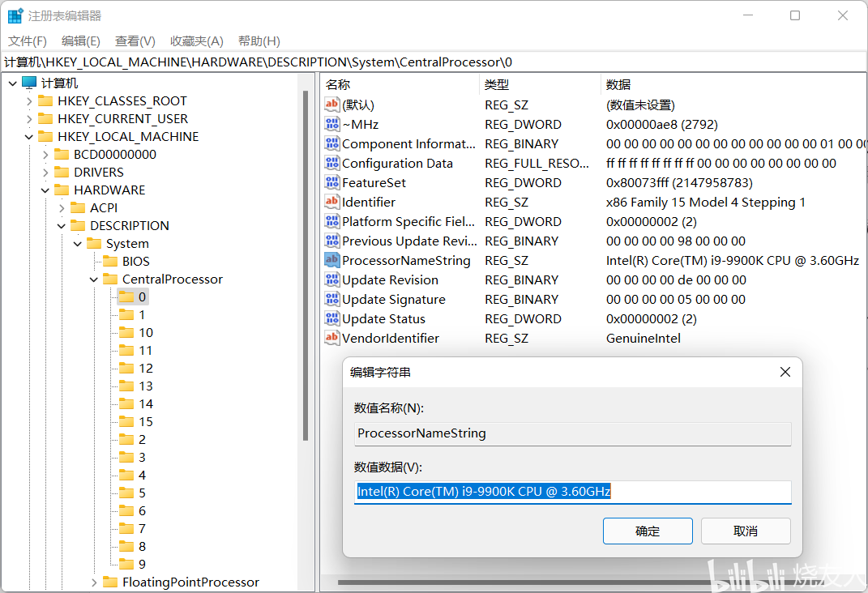
Task: Click the Component Information value icon
Action: click(x=331, y=143)
